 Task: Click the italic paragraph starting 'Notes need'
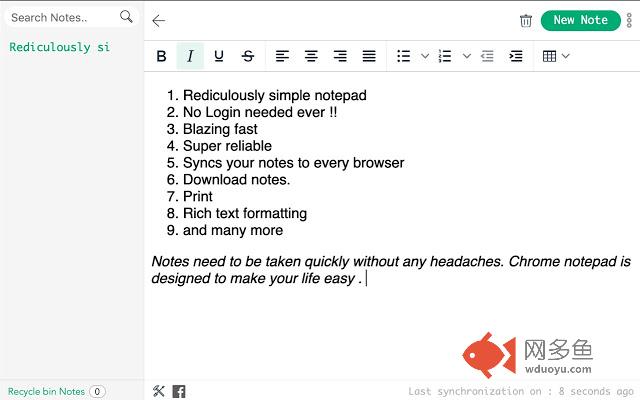pyautogui.click(x=391, y=270)
